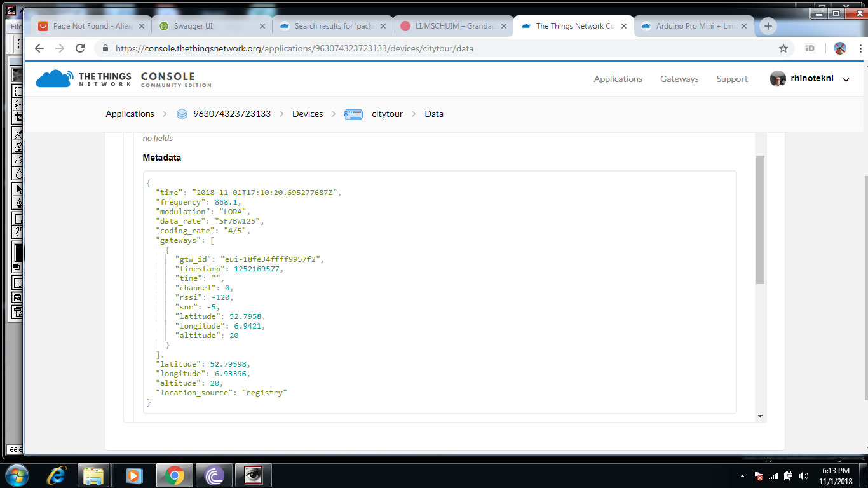
Task: Click the rhinoteknl user avatar picture
Action: (x=778, y=79)
